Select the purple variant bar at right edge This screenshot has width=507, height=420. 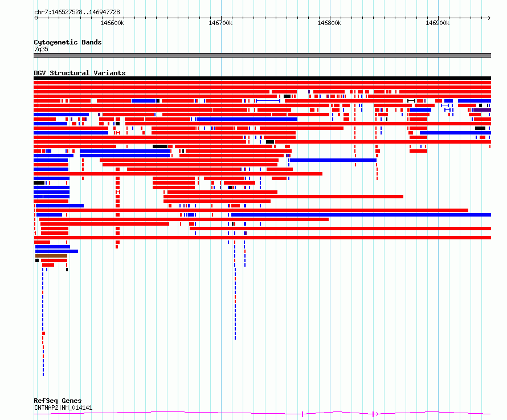[x=483, y=110]
